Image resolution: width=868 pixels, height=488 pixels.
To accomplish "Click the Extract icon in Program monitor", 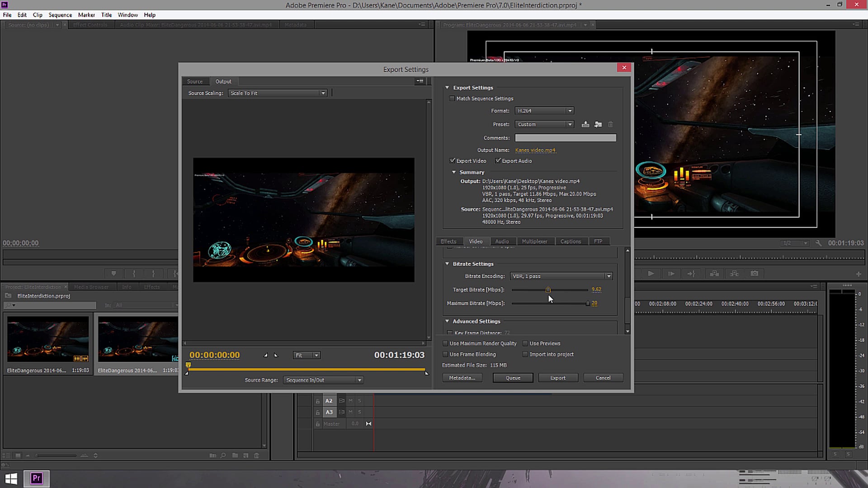I will click(734, 273).
